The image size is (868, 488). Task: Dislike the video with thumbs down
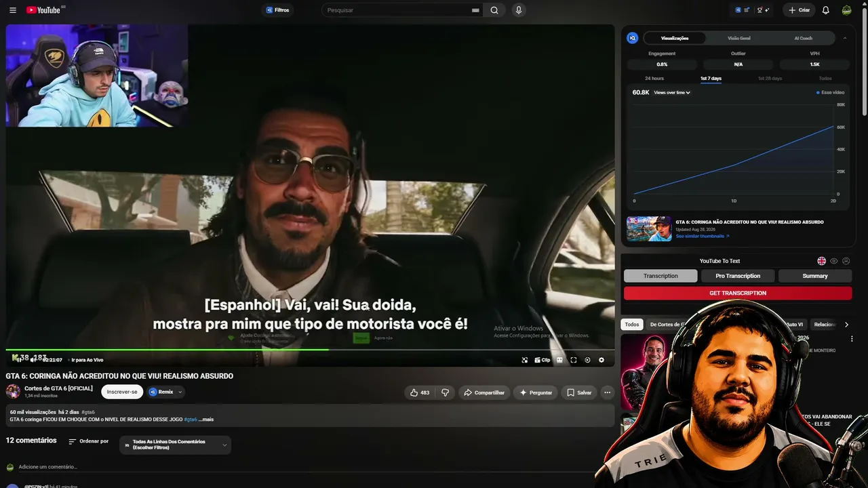pos(446,392)
